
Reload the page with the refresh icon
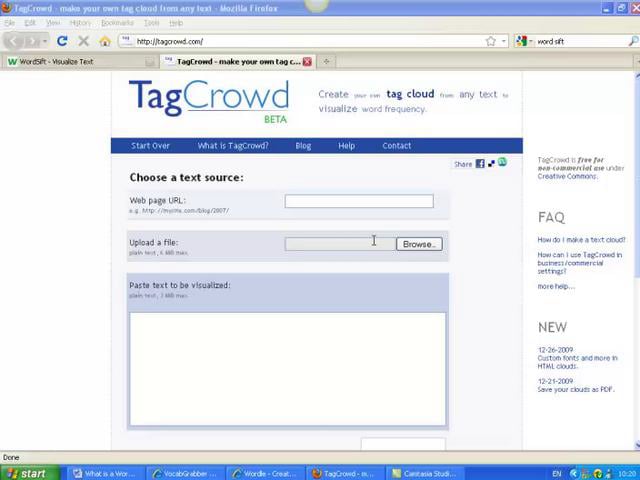pyautogui.click(x=62, y=41)
